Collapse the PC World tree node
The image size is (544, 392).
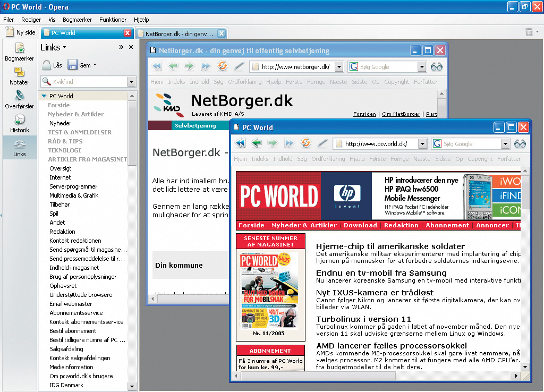coord(44,96)
